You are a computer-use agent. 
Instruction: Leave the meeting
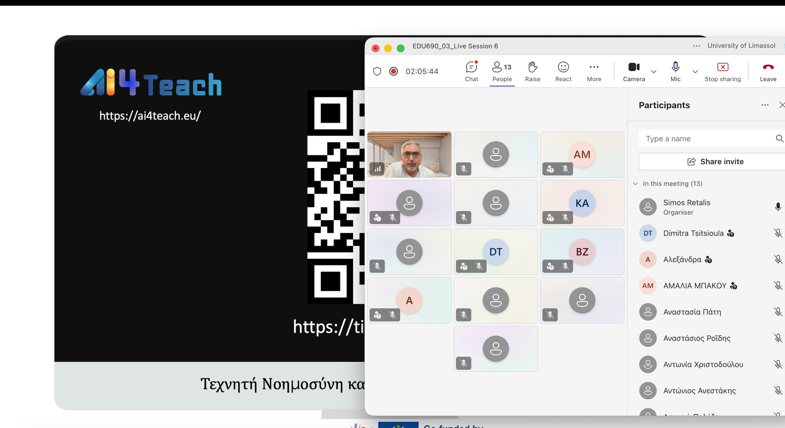pos(768,72)
